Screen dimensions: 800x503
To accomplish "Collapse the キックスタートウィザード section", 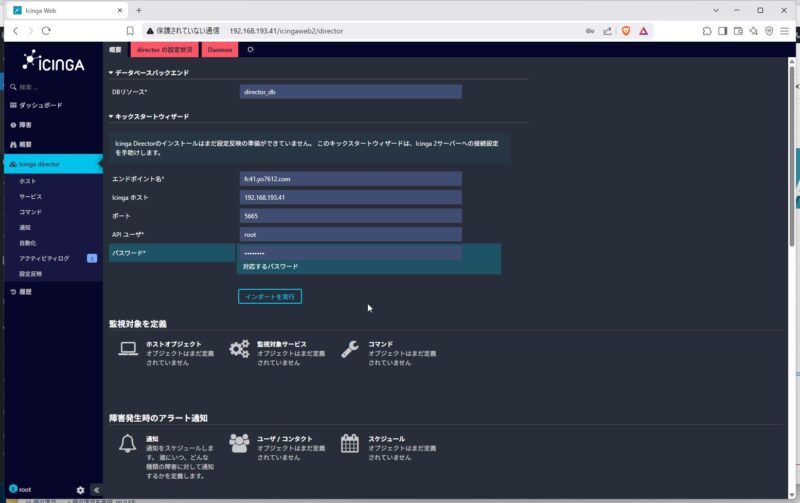I will pyautogui.click(x=149, y=117).
